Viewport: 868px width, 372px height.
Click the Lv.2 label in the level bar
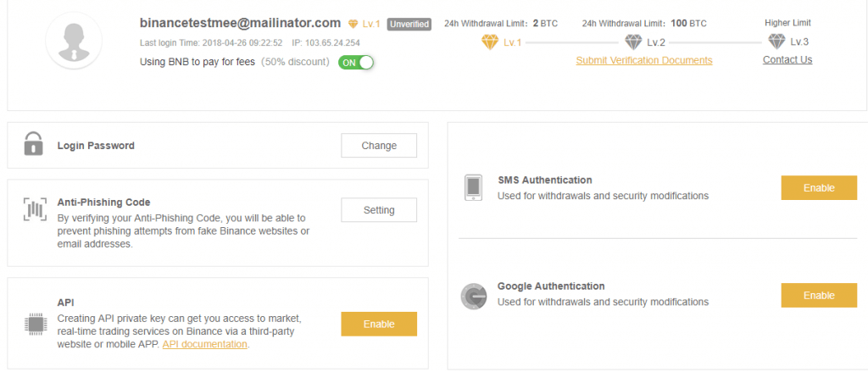[x=656, y=42]
